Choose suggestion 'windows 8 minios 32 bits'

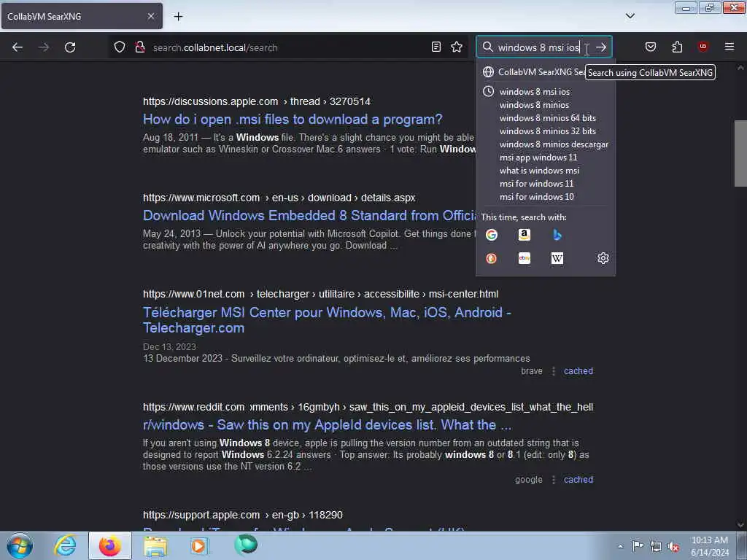point(546,131)
